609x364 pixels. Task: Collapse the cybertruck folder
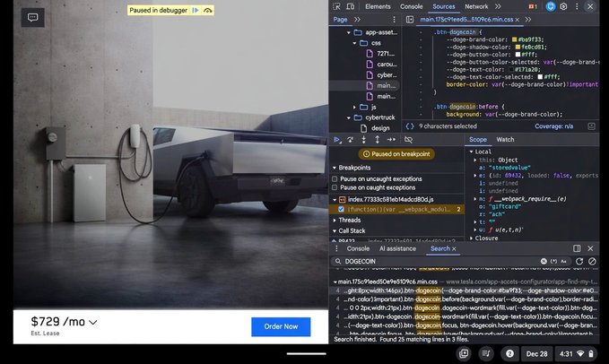349,117
